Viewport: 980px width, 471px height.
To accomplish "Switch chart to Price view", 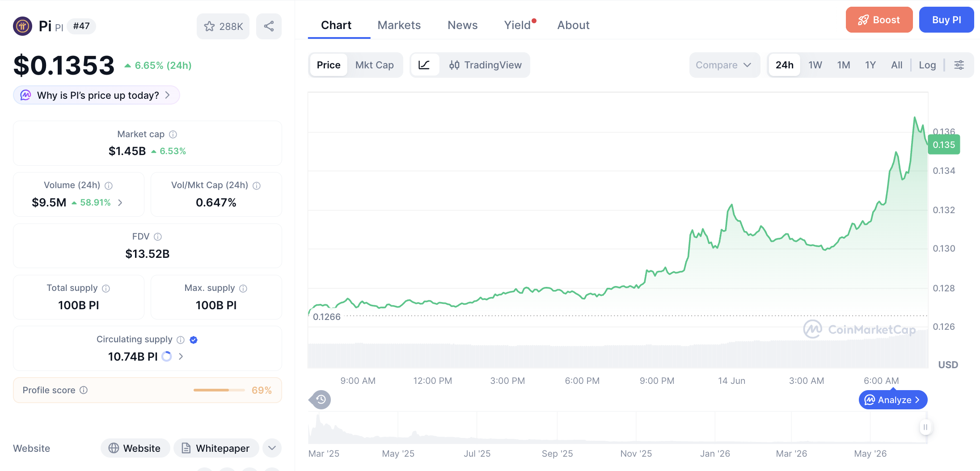I will tap(329, 65).
